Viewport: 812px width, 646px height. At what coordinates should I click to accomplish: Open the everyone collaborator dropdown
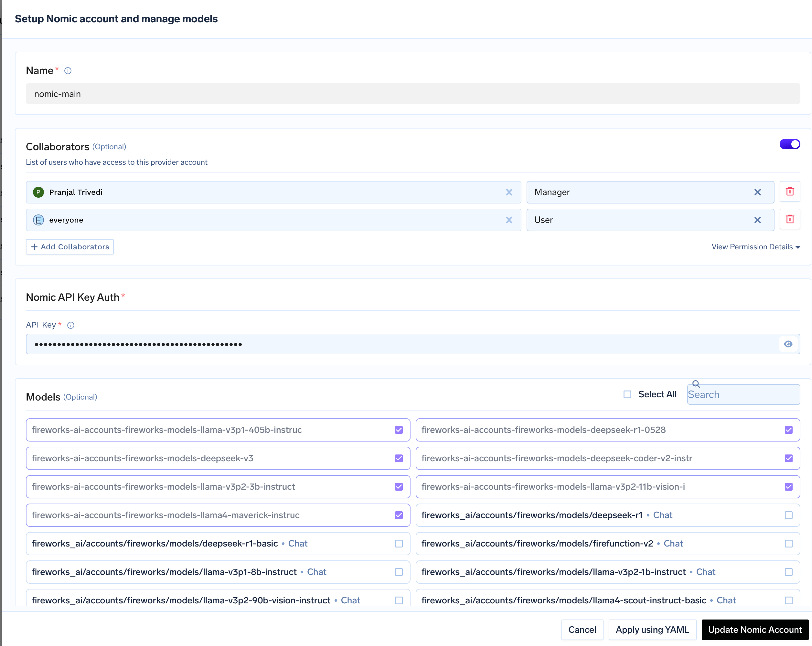(x=273, y=220)
